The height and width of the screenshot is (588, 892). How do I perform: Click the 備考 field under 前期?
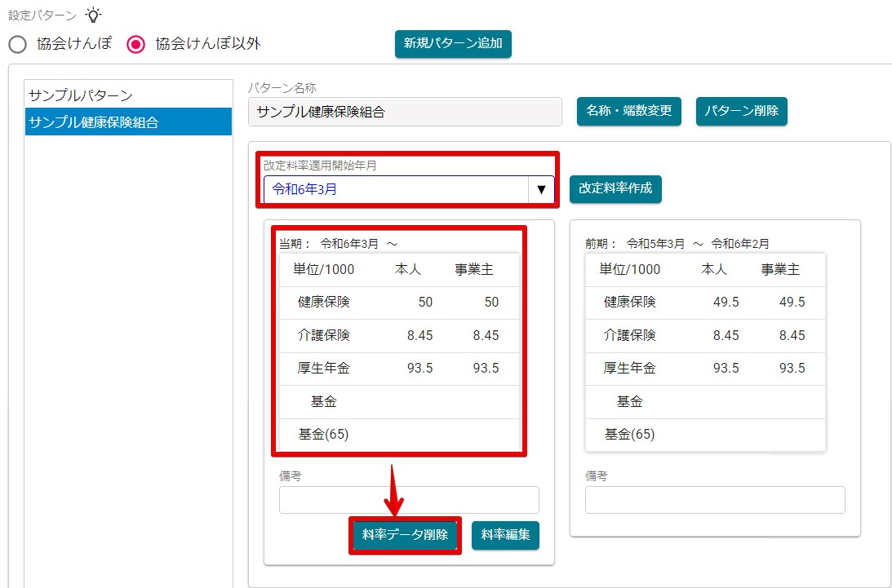click(x=715, y=500)
